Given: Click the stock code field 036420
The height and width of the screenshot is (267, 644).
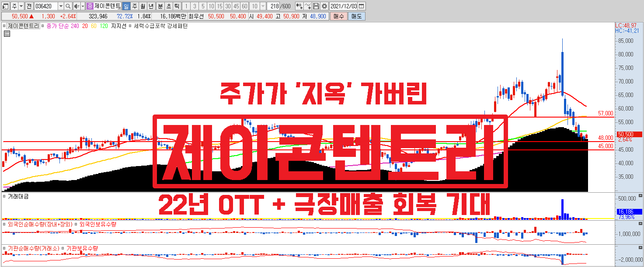Looking at the screenshot, I should 45,6.
